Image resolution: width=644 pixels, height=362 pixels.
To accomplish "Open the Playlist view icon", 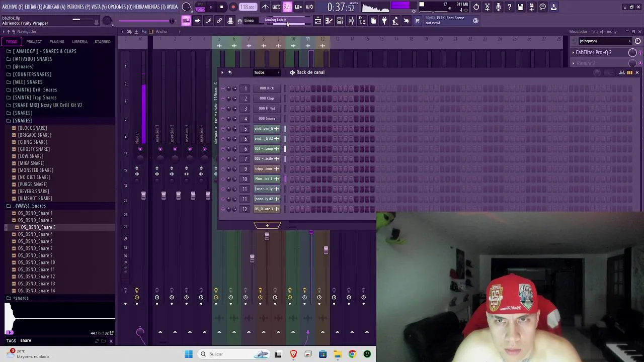I will (x=318, y=21).
